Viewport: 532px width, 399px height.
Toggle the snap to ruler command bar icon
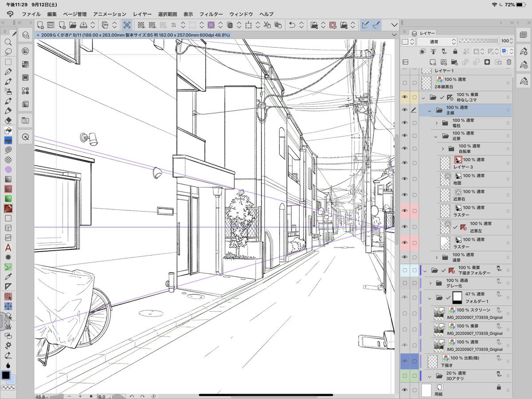point(366,24)
